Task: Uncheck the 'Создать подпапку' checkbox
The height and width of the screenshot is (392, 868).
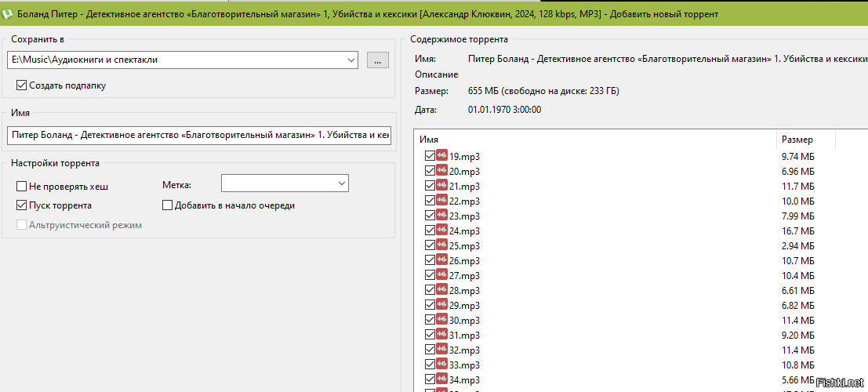Action: pos(22,85)
